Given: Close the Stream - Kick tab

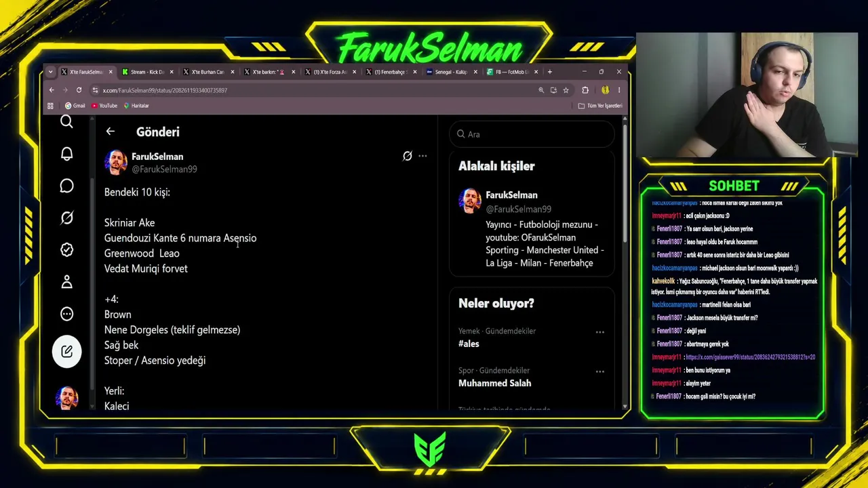Looking at the screenshot, I should pos(171,72).
